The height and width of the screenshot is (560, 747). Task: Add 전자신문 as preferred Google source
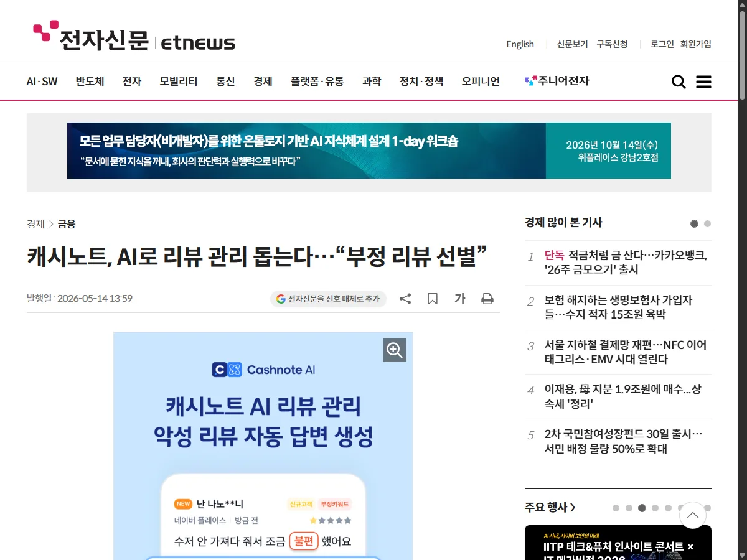pyautogui.click(x=328, y=299)
